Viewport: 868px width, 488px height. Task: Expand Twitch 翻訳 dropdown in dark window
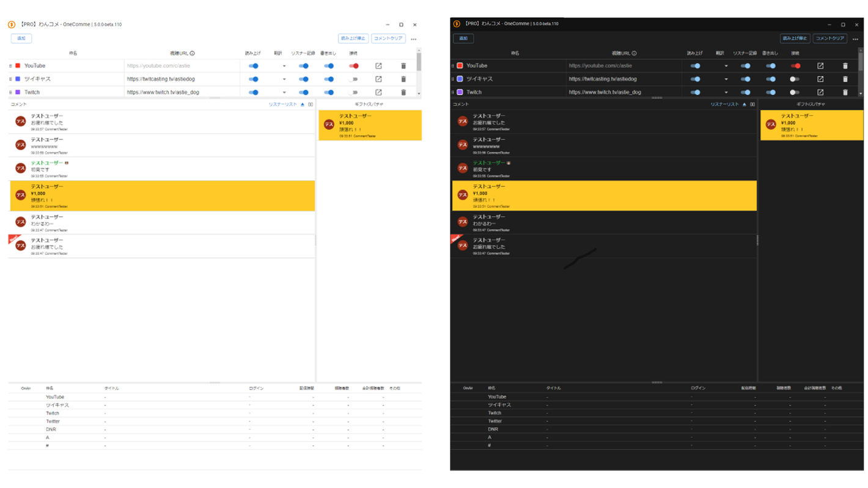coord(726,93)
